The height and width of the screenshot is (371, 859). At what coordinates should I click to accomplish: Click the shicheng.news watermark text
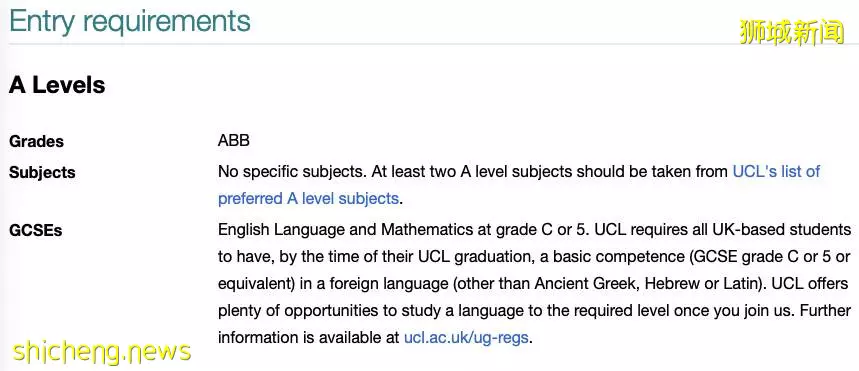tap(102, 351)
